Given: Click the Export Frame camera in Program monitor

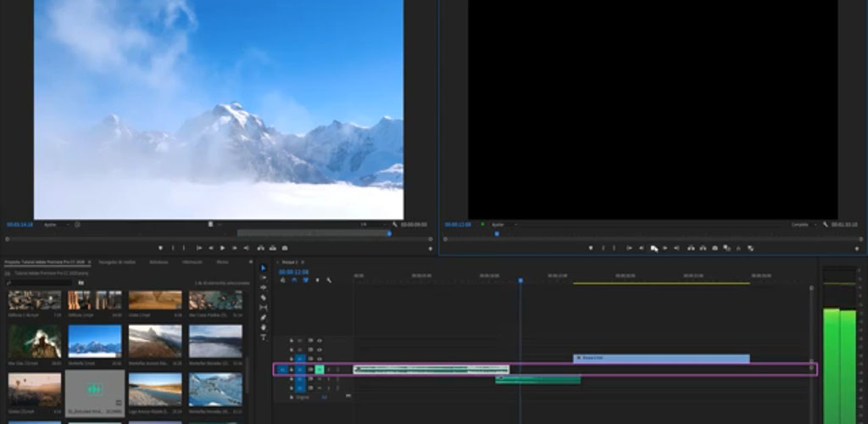Looking at the screenshot, I should point(715,248).
